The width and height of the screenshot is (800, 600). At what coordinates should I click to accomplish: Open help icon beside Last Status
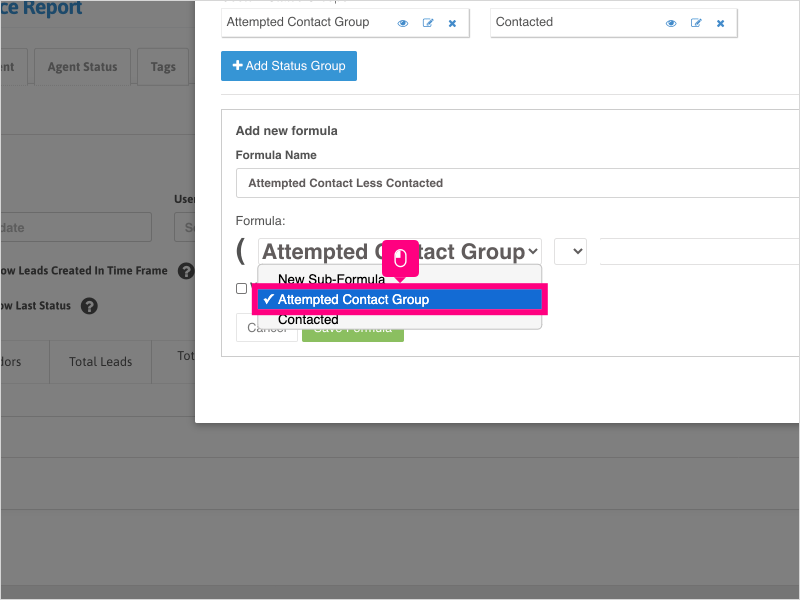click(x=89, y=306)
